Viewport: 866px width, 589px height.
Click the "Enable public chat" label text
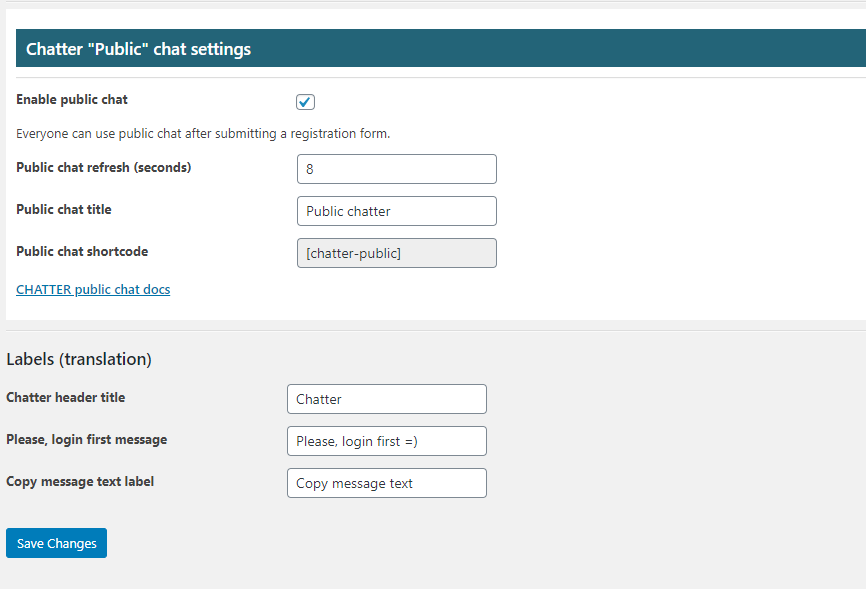click(72, 99)
